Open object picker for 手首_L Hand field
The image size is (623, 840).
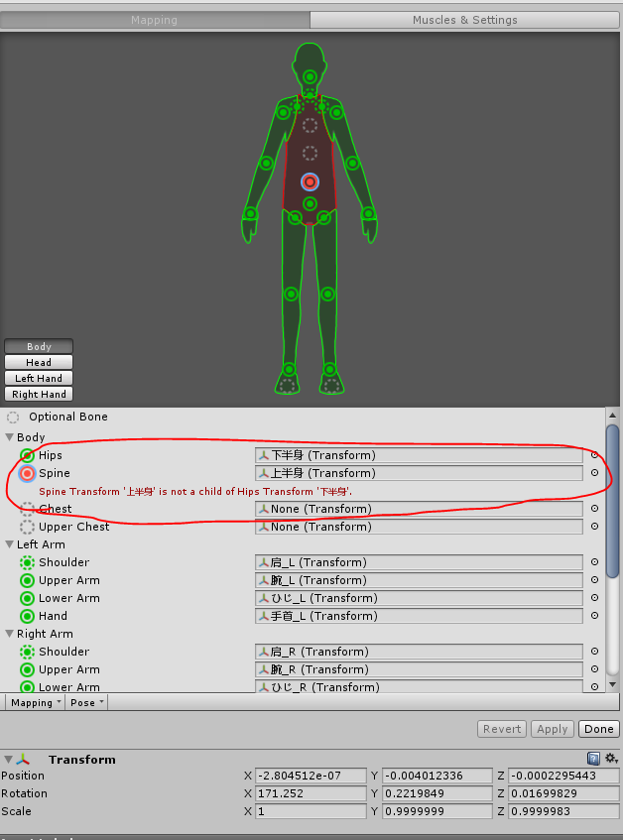pos(594,616)
